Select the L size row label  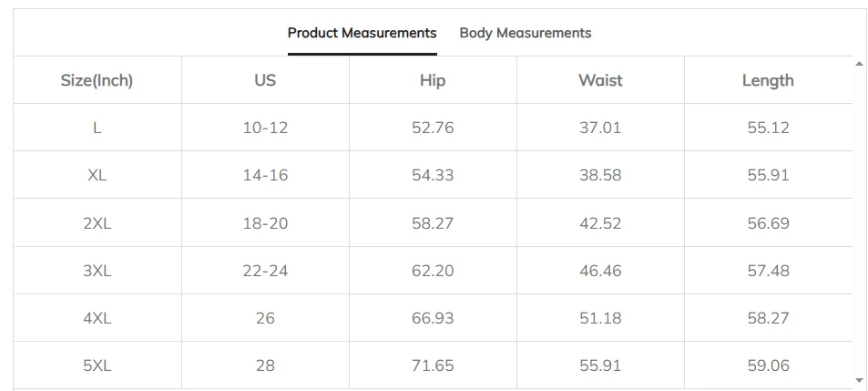point(97,128)
